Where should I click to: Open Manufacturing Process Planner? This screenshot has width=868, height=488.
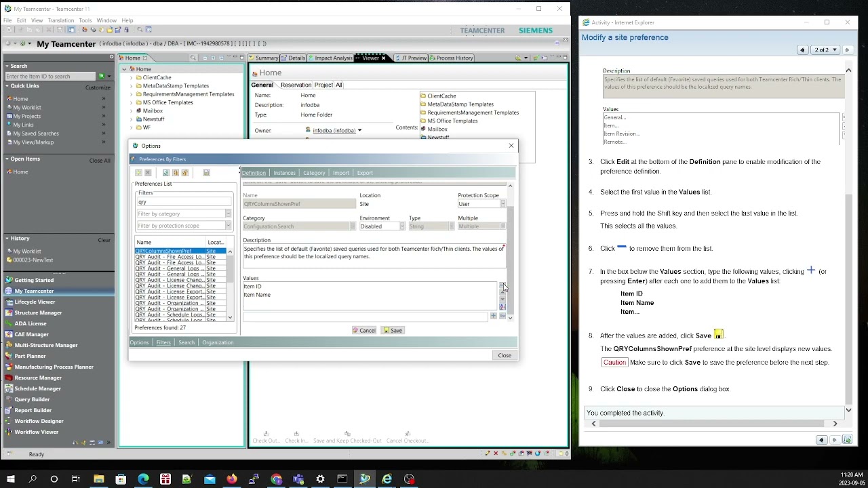(x=54, y=367)
